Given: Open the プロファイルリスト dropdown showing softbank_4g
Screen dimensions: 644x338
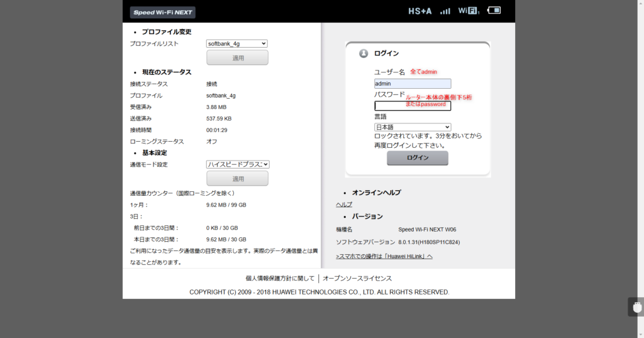Looking at the screenshot, I should [237, 43].
